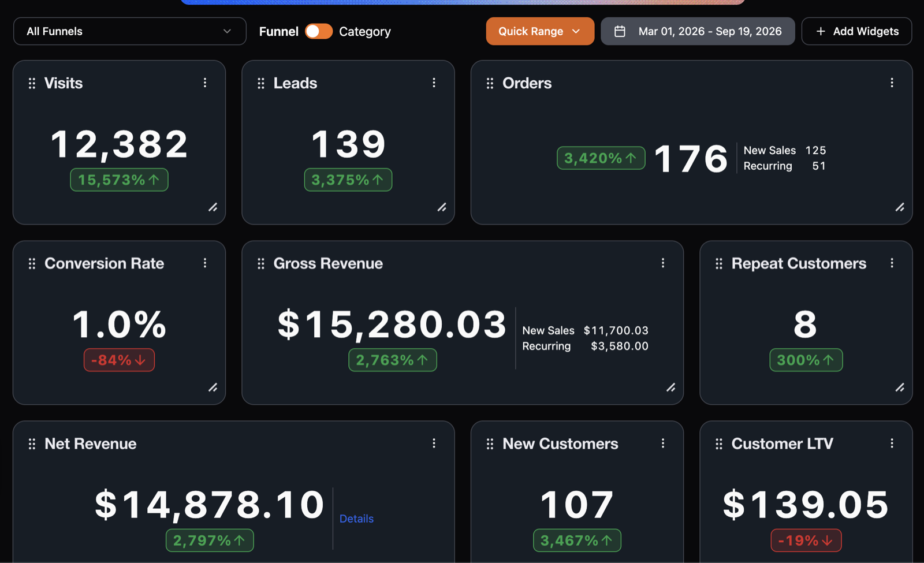Click the 3,420% Orders change badge
The width and height of the screenshot is (924, 563).
[601, 158]
